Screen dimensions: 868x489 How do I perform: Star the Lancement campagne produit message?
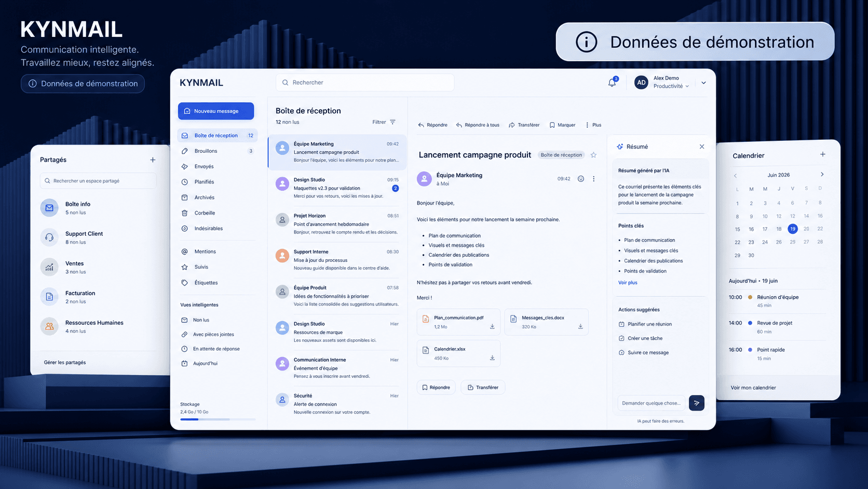[593, 155]
